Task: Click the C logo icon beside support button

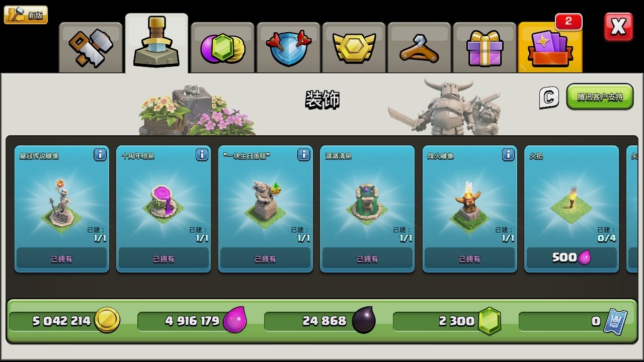Action: click(549, 97)
